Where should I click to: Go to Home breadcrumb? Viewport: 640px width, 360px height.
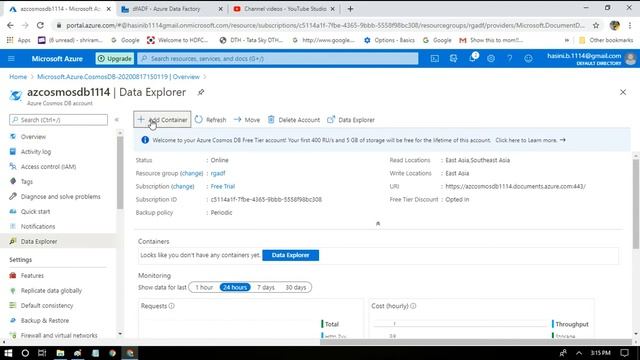tap(18, 77)
